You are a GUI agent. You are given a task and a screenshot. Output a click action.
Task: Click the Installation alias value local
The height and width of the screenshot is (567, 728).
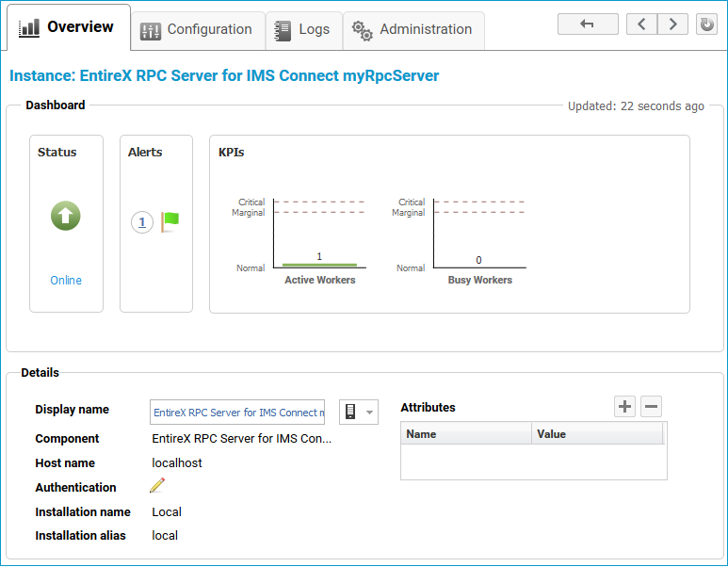tap(165, 536)
